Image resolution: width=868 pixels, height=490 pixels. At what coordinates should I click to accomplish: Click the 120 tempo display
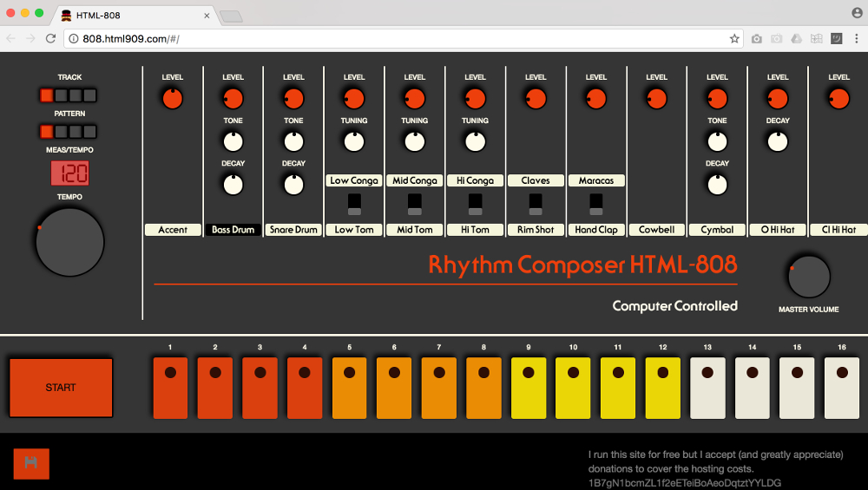coord(69,173)
